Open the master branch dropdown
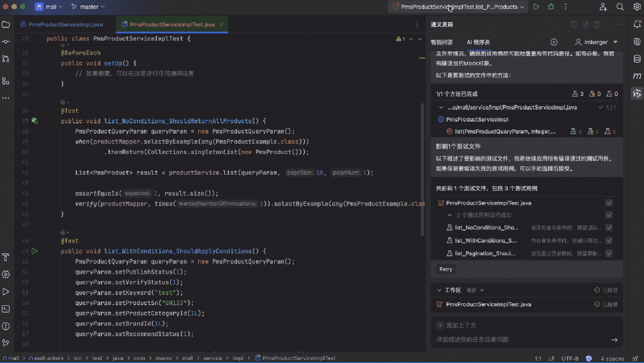The image size is (644, 363). pyautogui.click(x=88, y=7)
